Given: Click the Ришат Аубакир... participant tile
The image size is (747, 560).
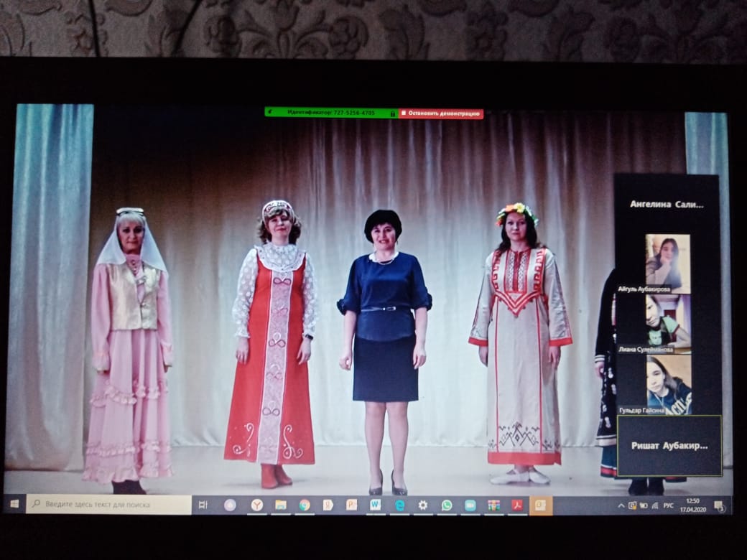Looking at the screenshot, I should 669,445.
